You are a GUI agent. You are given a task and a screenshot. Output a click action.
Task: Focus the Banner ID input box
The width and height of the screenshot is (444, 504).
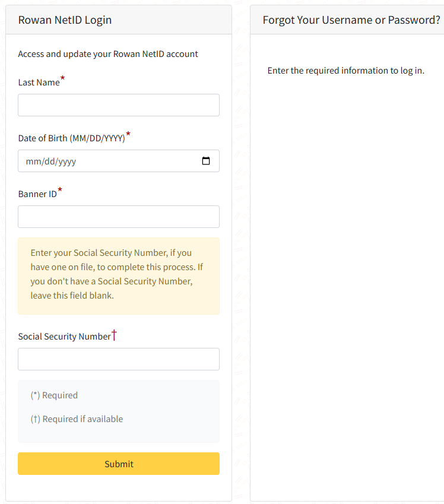coord(119,217)
